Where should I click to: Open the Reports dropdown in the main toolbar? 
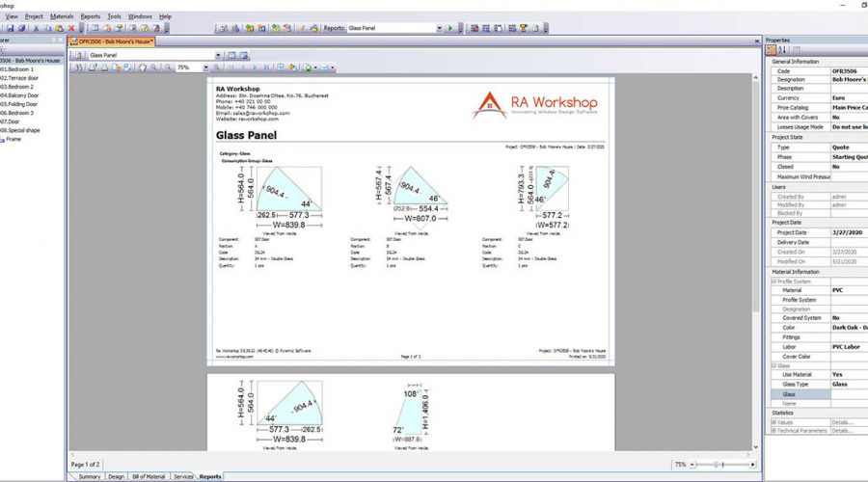click(439, 28)
